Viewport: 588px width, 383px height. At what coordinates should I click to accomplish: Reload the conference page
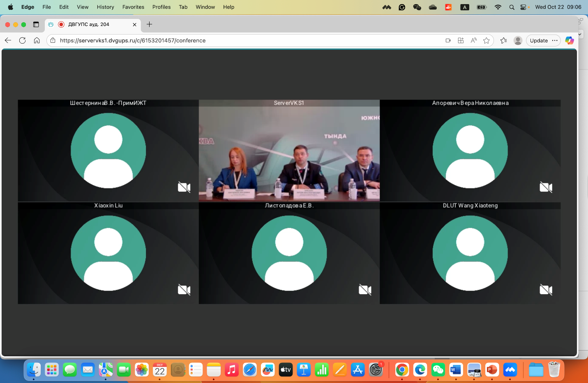22,40
